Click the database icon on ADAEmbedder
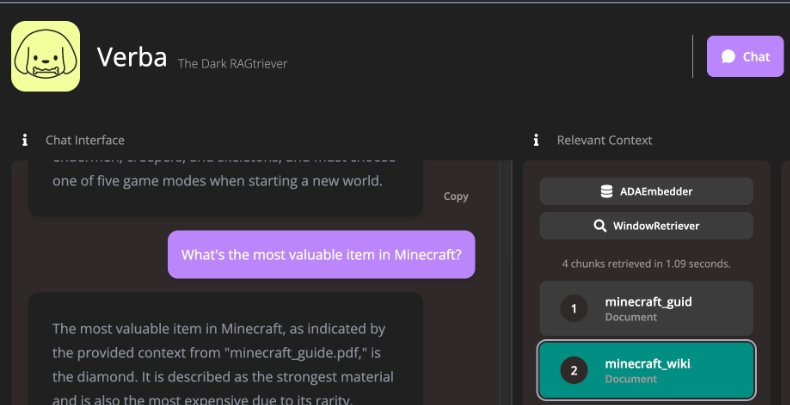 click(606, 191)
